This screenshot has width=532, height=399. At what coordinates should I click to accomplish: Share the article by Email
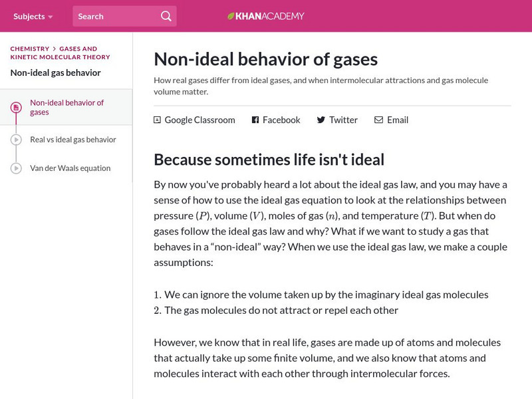(397, 120)
